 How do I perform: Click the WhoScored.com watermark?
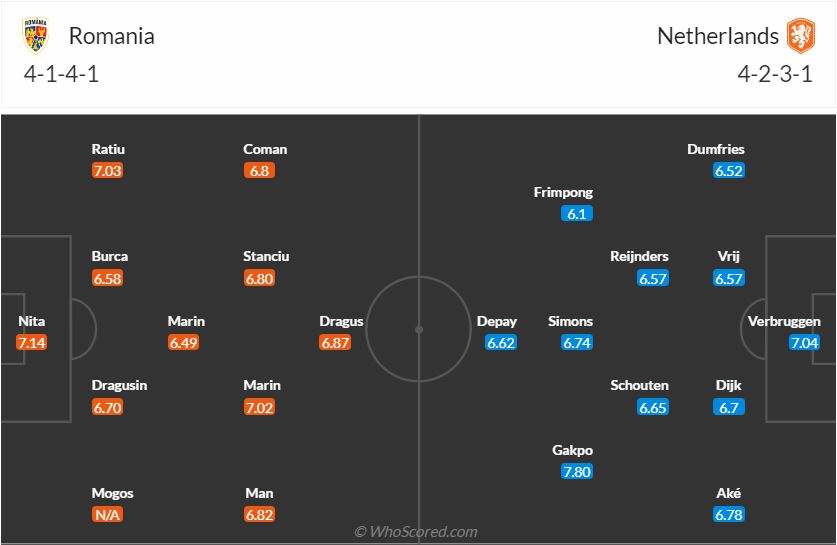(x=416, y=532)
